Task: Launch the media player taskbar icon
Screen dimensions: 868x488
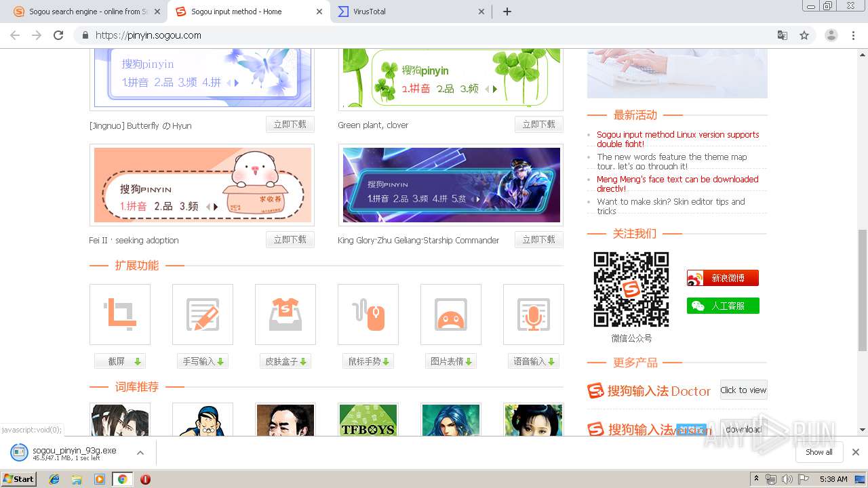Action: click(100, 479)
